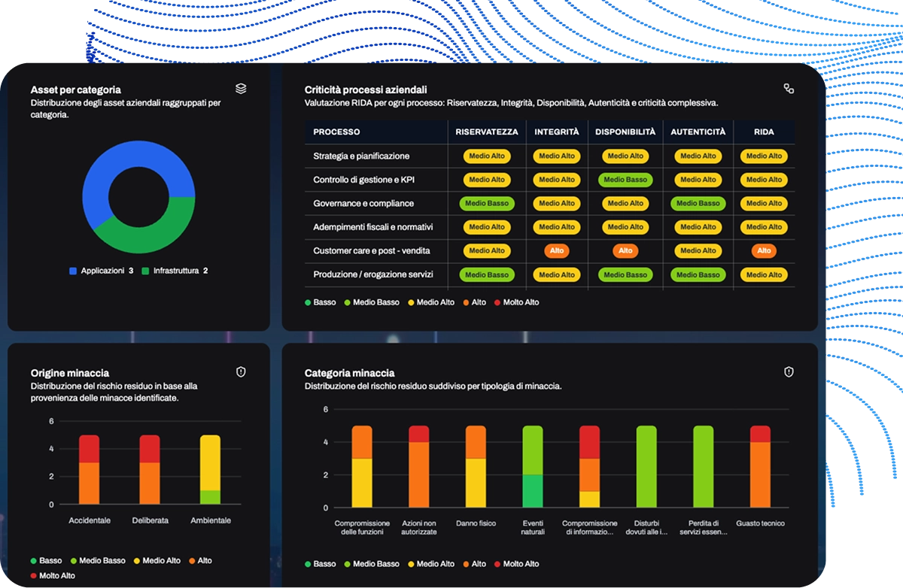The image size is (903, 588).
Task: Select the green Infrastruttura legend swatch
Action: [x=145, y=271]
